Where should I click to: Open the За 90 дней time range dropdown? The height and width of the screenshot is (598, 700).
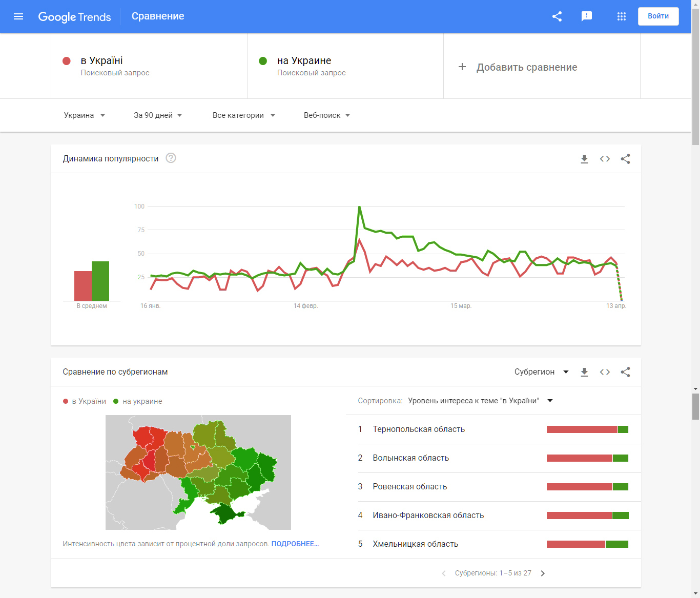click(x=158, y=115)
